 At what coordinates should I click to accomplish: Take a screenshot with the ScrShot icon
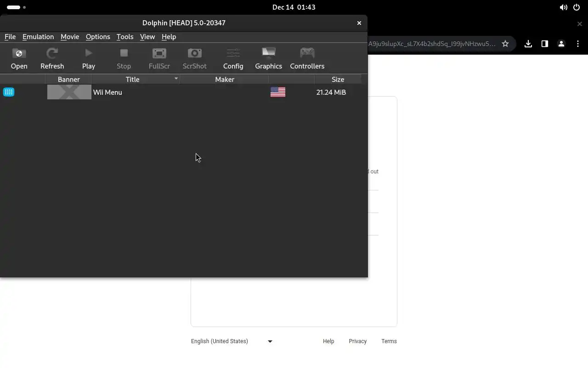coord(194,59)
